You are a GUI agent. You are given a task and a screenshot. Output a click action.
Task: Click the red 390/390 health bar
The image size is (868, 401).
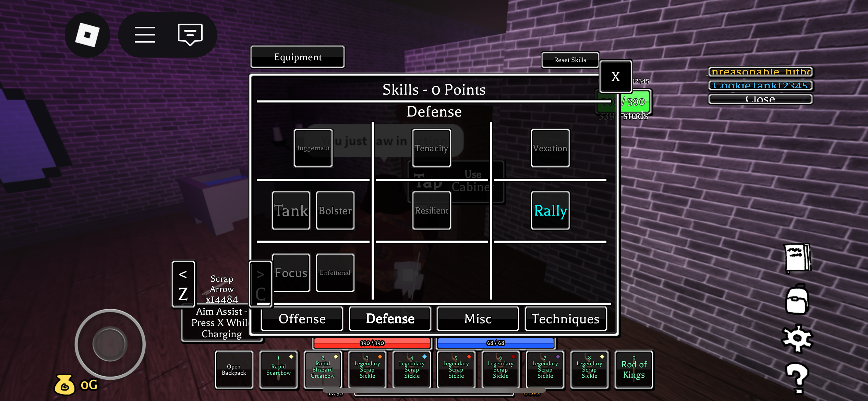(x=372, y=343)
